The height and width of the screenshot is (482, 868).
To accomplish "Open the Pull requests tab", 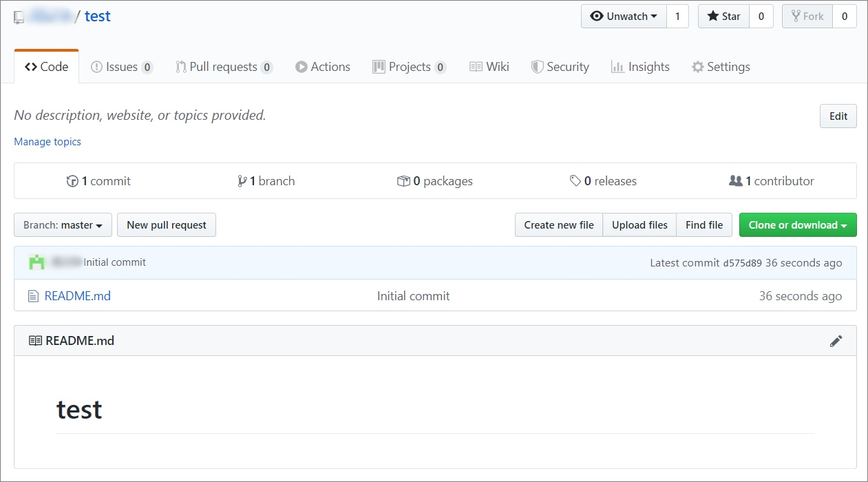I will coord(224,67).
